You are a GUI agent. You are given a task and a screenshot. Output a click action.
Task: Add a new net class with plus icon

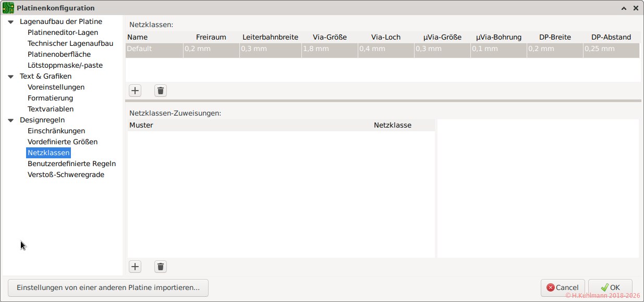click(x=135, y=91)
